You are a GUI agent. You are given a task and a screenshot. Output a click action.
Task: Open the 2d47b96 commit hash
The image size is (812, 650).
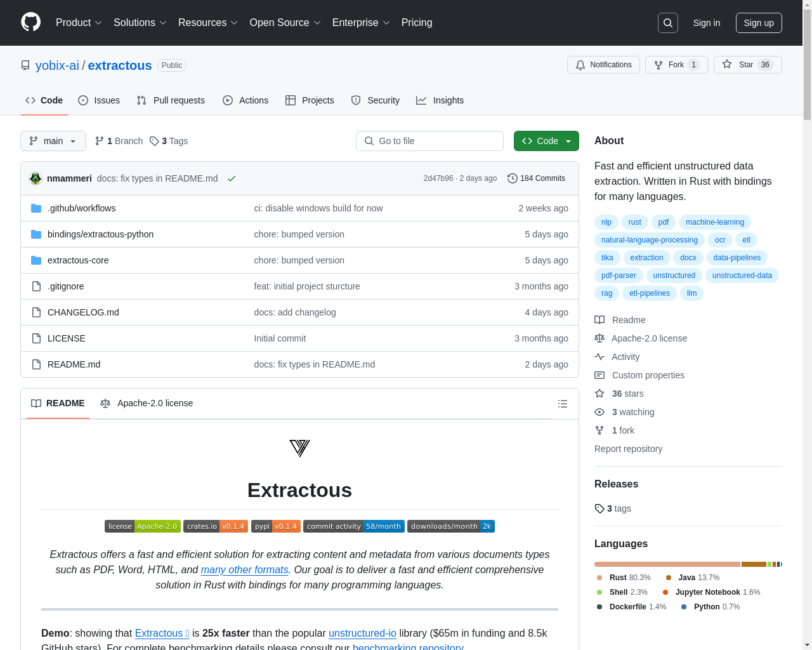(x=438, y=178)
